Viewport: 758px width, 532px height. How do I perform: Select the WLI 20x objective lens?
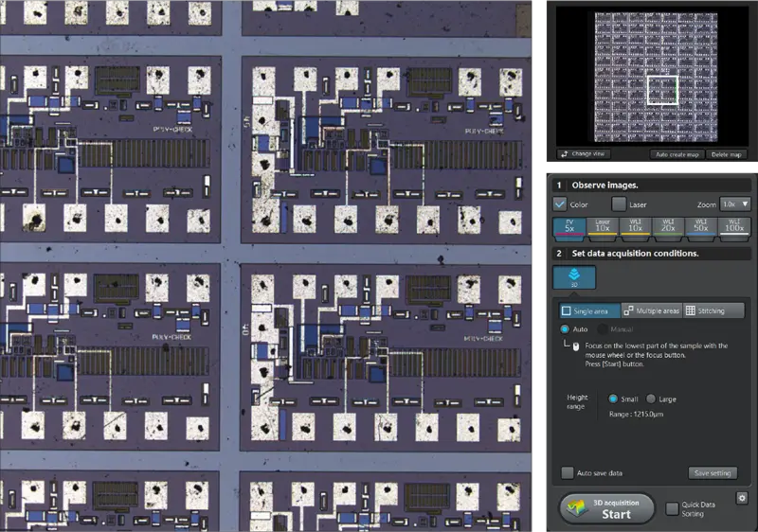pos(668,227)
